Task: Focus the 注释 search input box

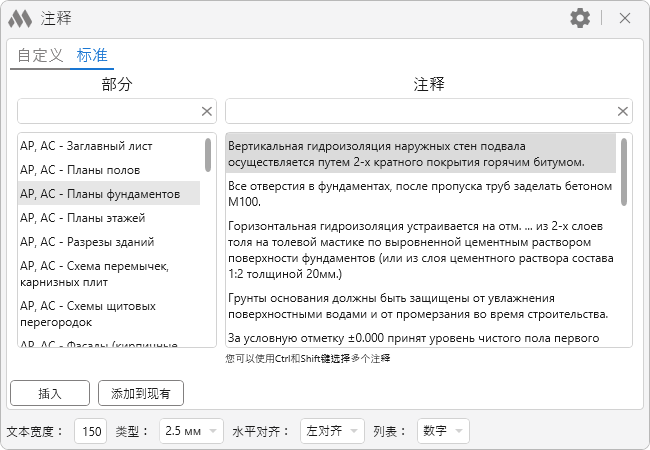Action: 418,111
